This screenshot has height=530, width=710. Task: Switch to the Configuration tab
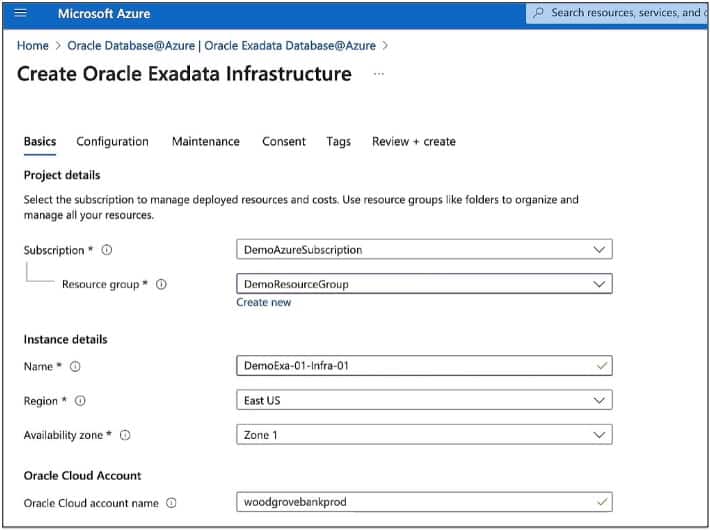112,142
